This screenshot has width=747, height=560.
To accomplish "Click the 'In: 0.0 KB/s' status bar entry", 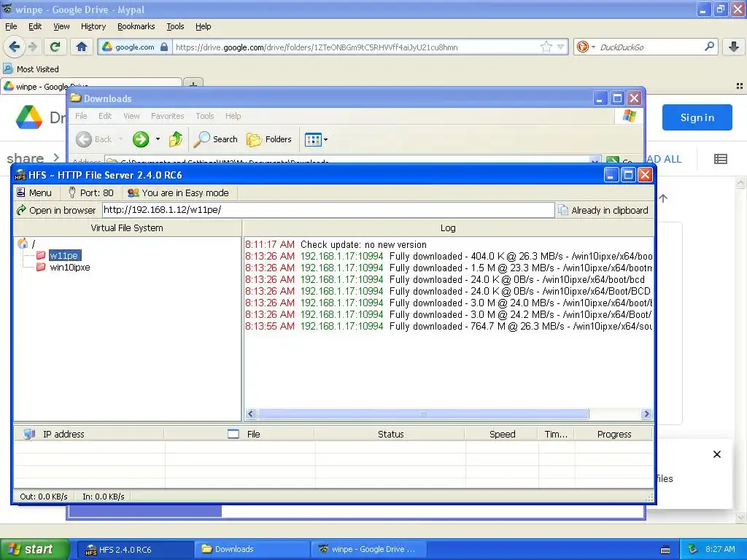I will 104,497.
